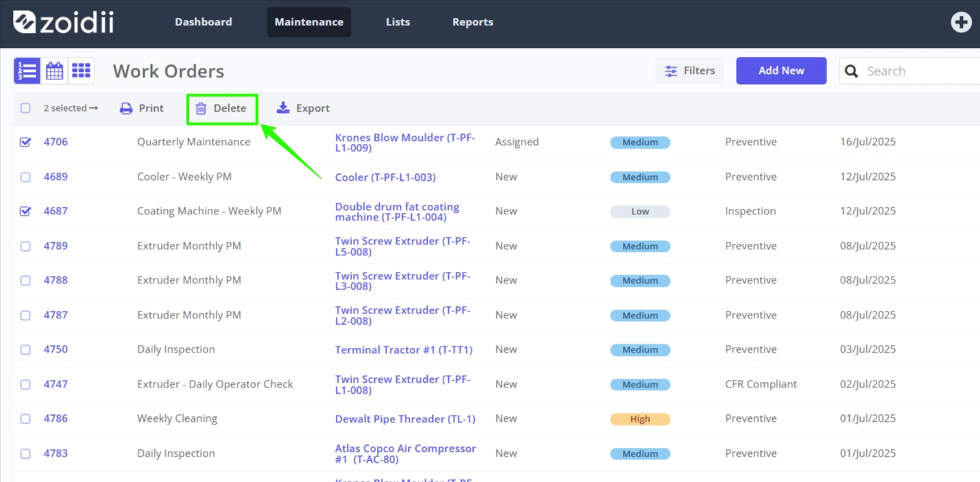
Task: Toggle the select-all checkbox
Action: (x=25, y=108)
